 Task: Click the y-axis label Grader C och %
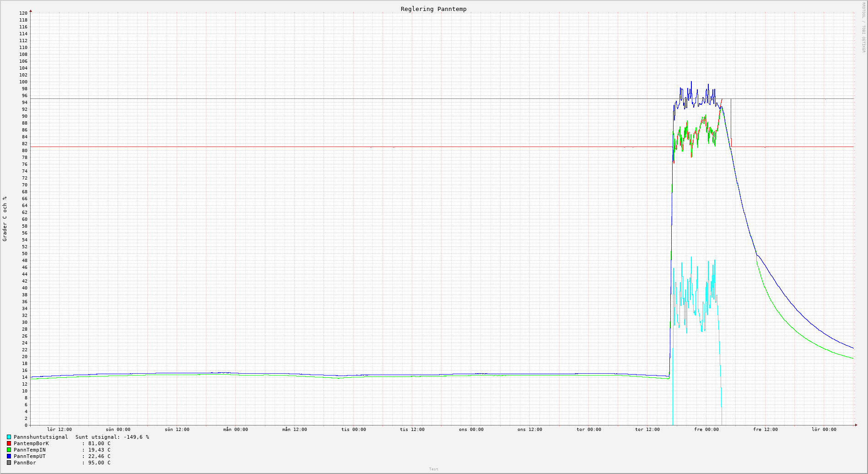click(5, 219)
